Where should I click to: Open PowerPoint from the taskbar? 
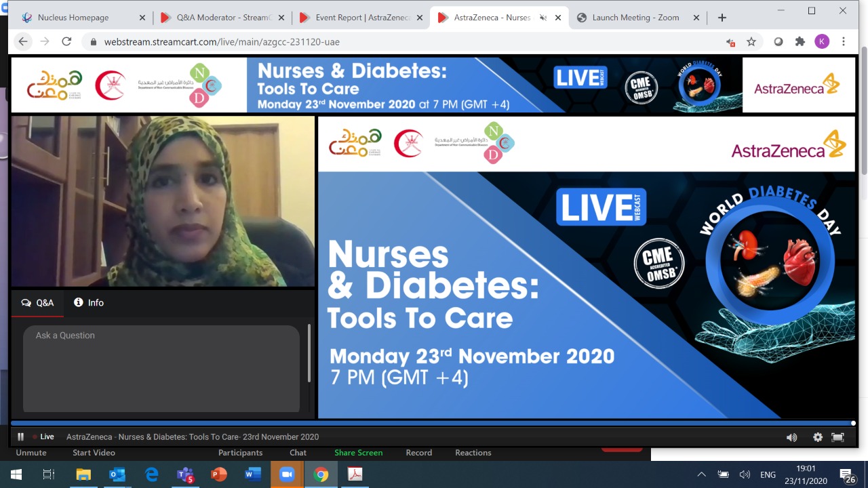tap(219, 474)
